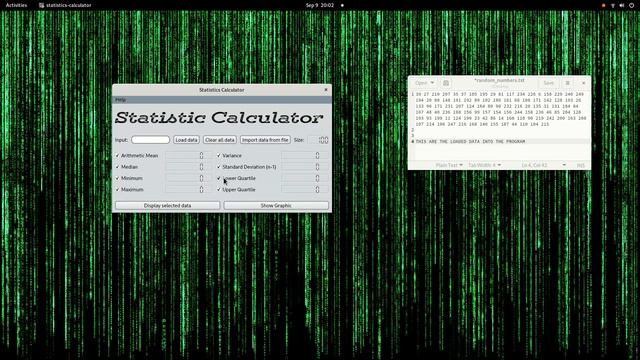The image size is (640, 360).
Task: Click the Clear all data button
Action: 220,140
